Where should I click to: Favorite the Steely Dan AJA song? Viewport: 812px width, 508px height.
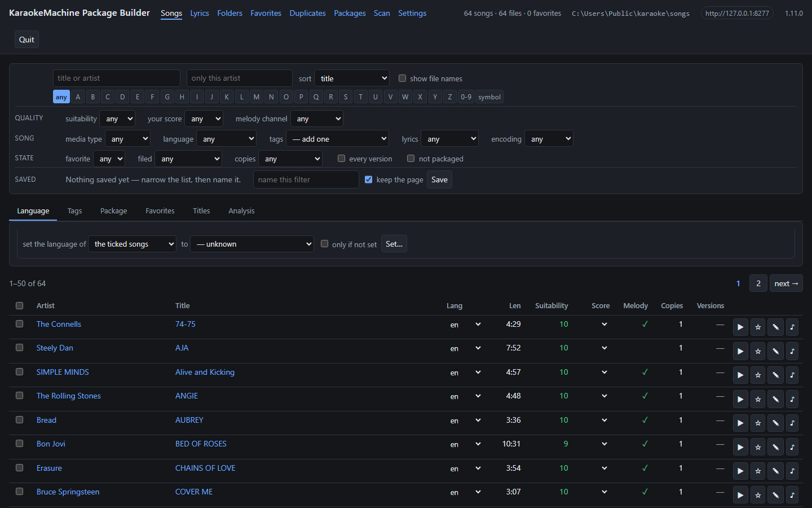pyautogui.click(x=758, y=351)
